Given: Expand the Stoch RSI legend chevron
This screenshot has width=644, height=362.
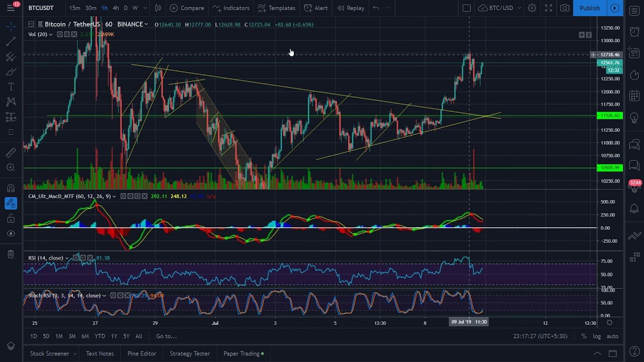Looking at the screenshot, I should point(105,296).
